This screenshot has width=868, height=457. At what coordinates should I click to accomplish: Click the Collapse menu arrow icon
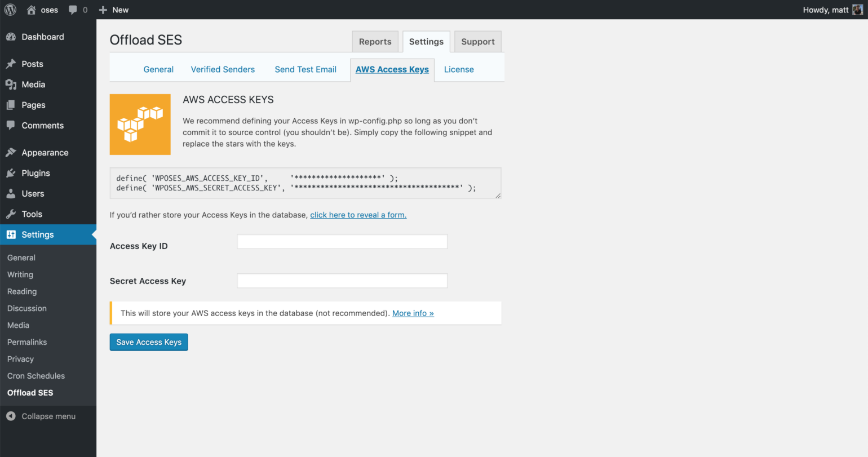tap(11, 416)
